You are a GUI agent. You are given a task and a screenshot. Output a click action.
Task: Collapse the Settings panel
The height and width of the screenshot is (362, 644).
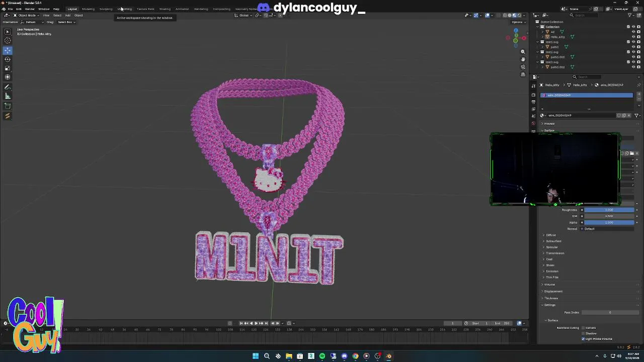pos(548,305)
